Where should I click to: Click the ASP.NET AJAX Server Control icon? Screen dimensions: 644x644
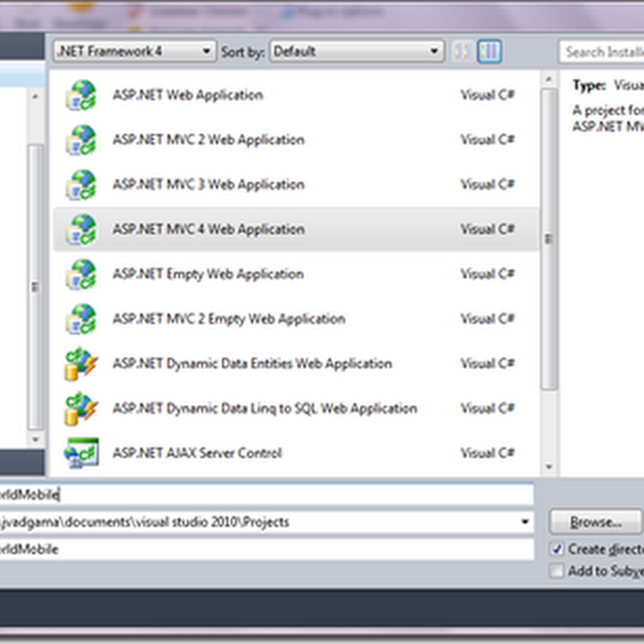[81, 453]
